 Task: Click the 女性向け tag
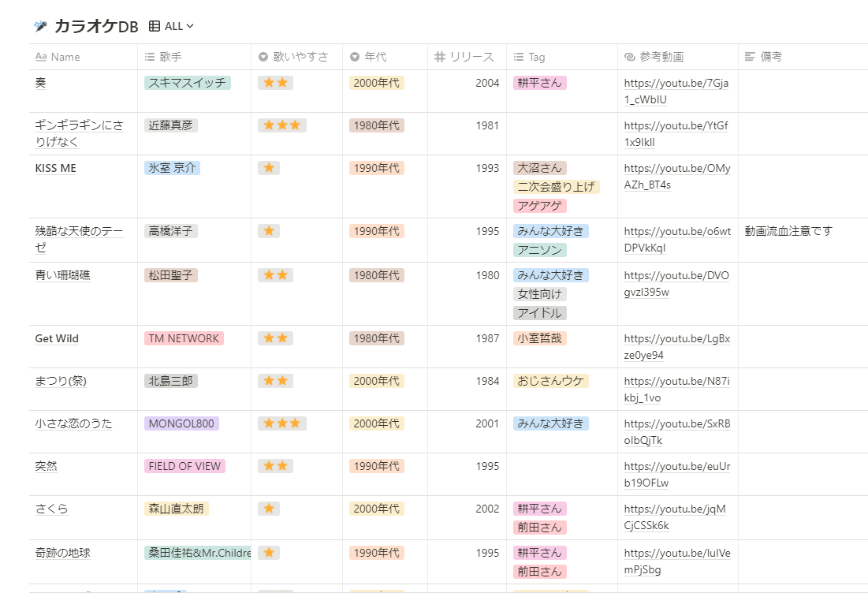[x=540, y=294]
